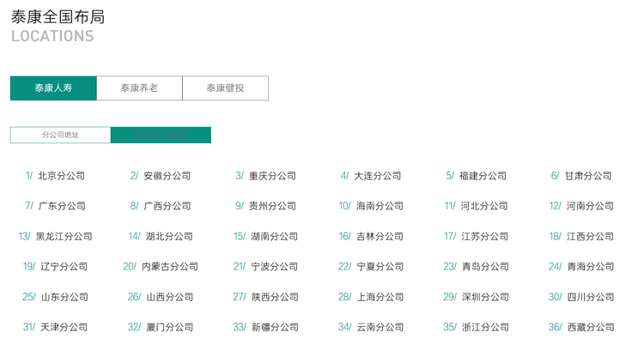This screenshot has height=344, width=644.
Task: Select the 分公司地址 sub-tab
Action: 60,136
